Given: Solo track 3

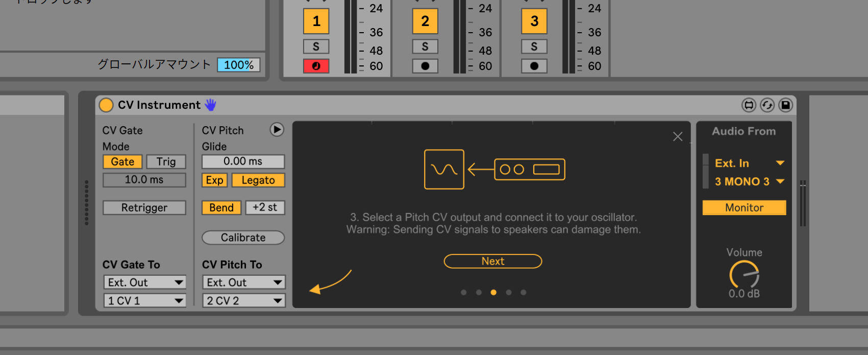Looking at the screenshot, I should (x=534, y=46).
